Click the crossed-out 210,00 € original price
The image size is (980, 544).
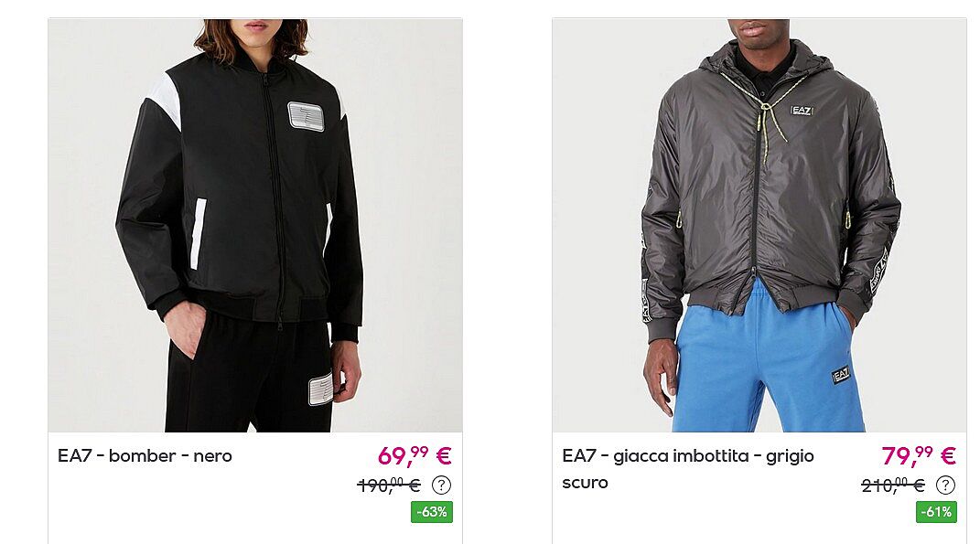(x=893, y=485)
